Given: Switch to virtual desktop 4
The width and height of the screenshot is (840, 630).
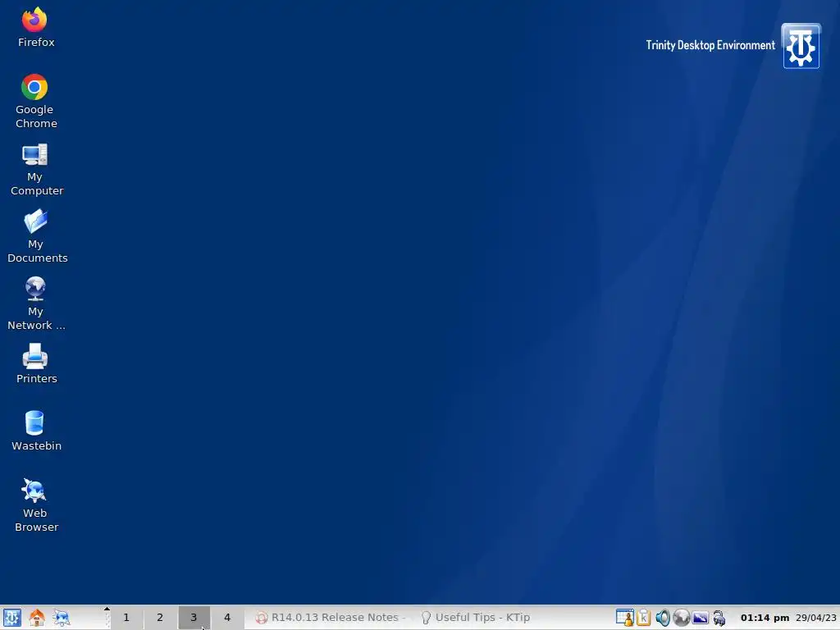Looking at the screenshot, I should (227, 618).
